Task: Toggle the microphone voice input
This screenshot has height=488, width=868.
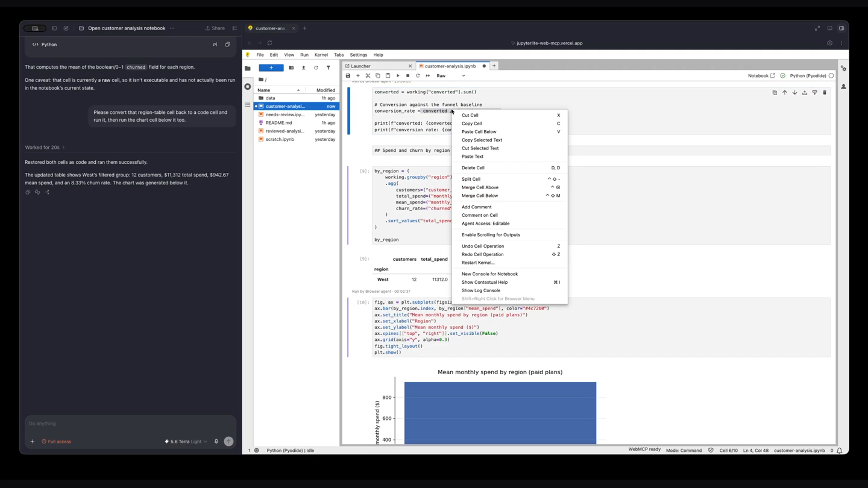Action: [216, 442]
